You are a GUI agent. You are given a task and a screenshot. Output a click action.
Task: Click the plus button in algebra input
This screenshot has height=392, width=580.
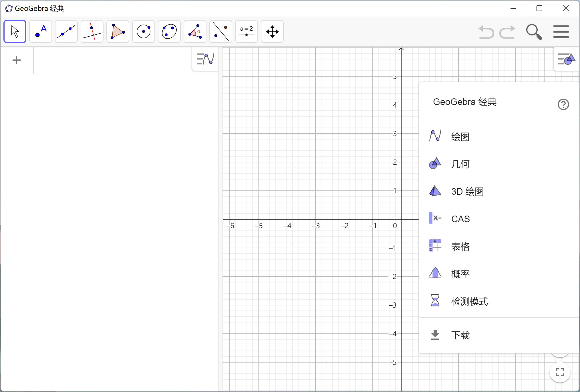click(17, 60)
